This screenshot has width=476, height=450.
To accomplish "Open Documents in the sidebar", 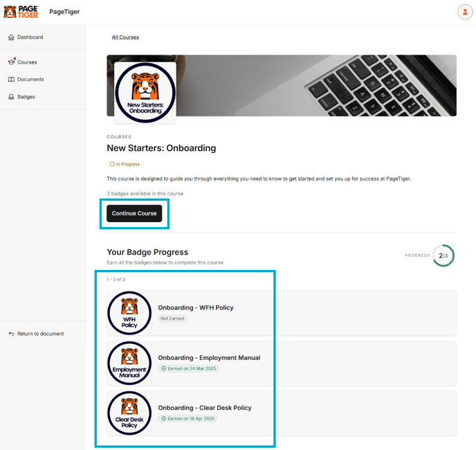I will [30, 80].
